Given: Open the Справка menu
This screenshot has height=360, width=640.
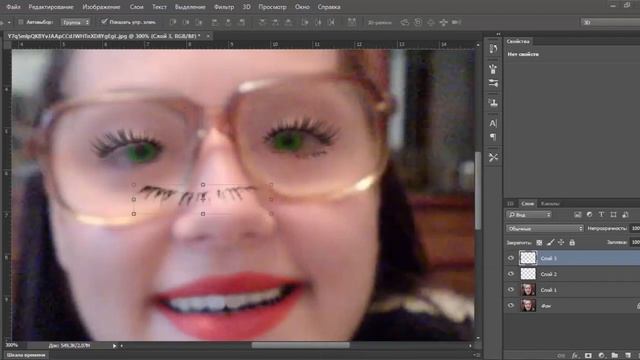Looking at the screenshot, I should pyautogui.click(x=329, y=7).
